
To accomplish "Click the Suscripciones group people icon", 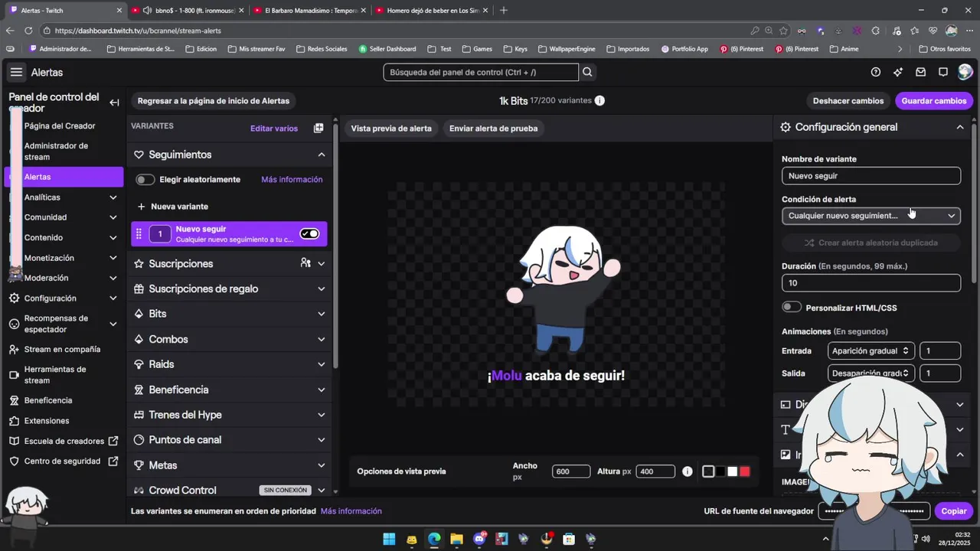I will [x=305, y=263].
